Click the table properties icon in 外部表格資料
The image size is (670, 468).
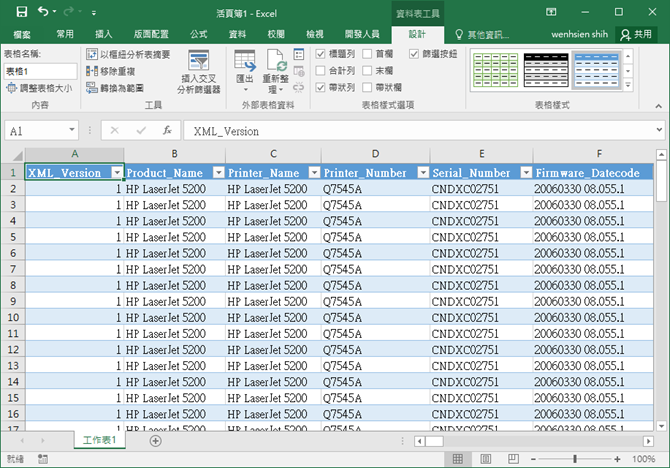[299, 54]
